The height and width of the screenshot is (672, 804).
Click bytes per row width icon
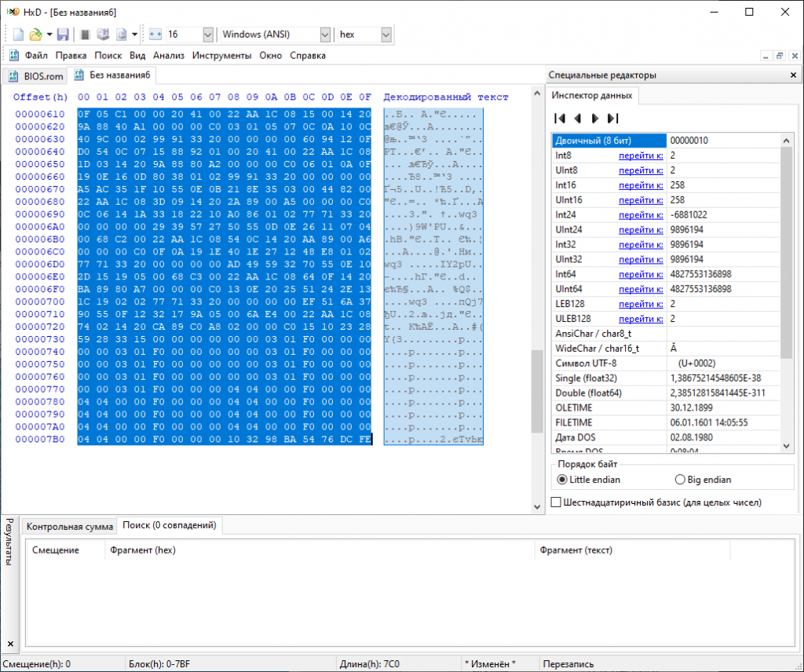click(x=155, y=35)
